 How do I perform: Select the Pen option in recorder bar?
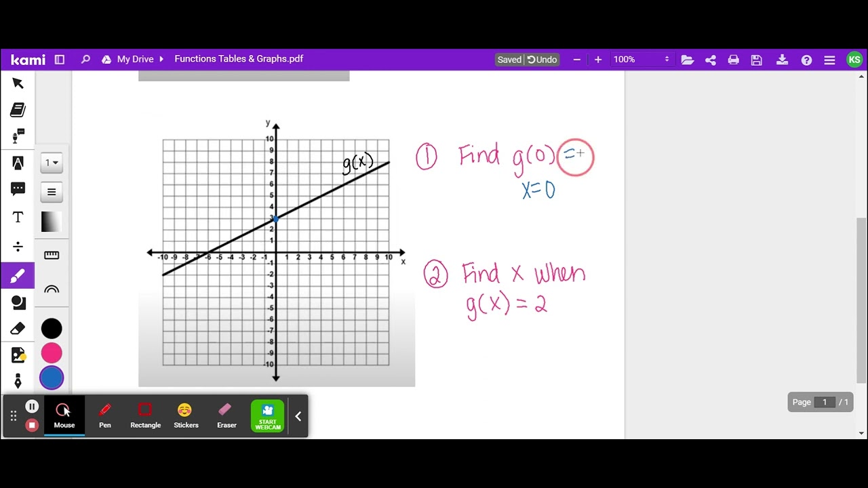point(105,416)
